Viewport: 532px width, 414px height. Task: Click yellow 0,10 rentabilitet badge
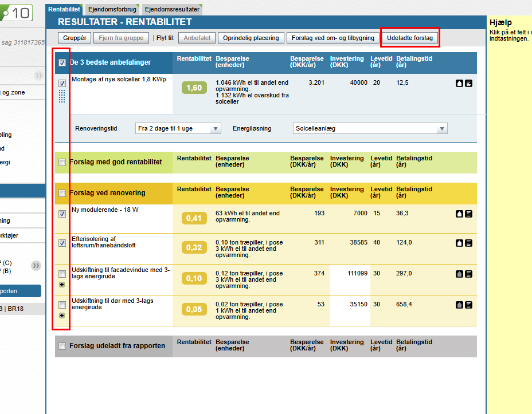coord(194,278)
